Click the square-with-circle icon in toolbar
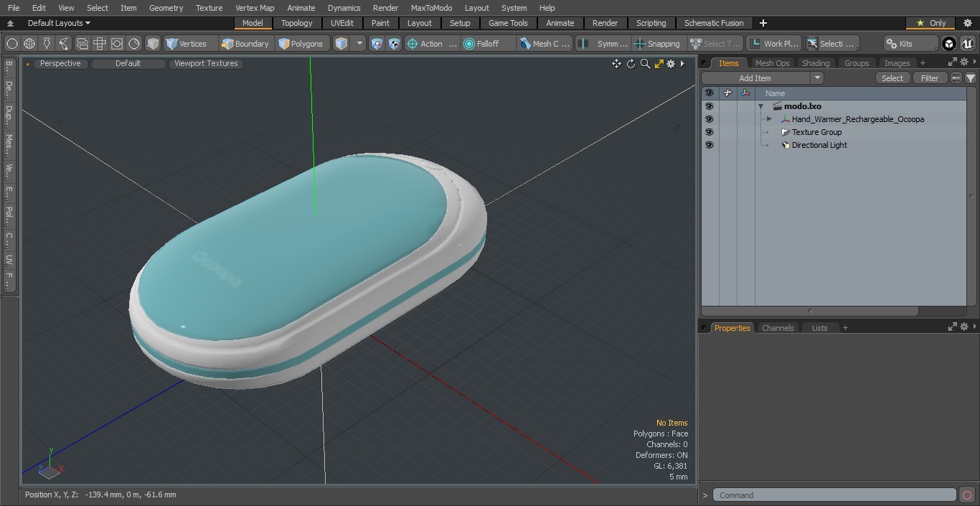 [117, 44]
